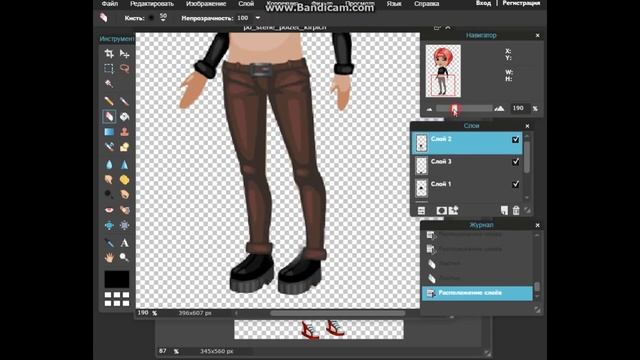Open the Язык menu
Image resolution: width=640 pixels, height=360 pixels.
tap(394, 4)
